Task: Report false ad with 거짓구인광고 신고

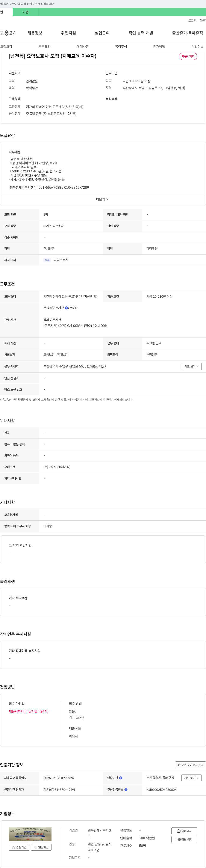Action: tap(191, 765)
